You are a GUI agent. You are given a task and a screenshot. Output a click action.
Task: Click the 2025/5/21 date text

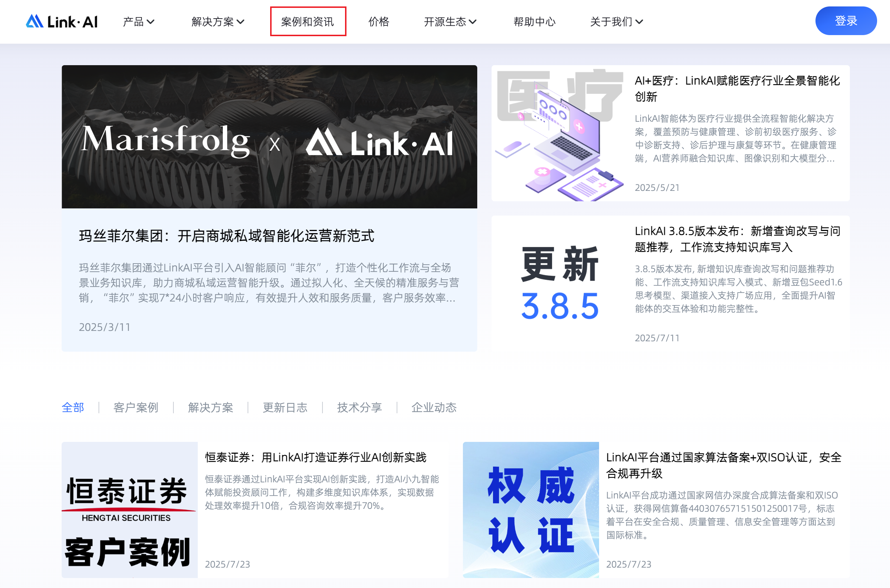[657, 188]
